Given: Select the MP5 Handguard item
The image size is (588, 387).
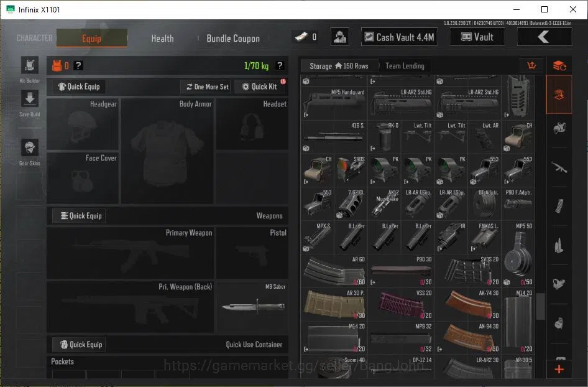Looking at the screenshot, I should pos(334,103).
